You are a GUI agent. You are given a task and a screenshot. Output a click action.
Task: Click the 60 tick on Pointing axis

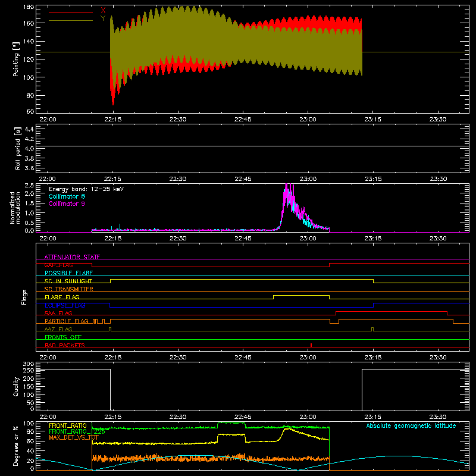[x=30, y=111]
